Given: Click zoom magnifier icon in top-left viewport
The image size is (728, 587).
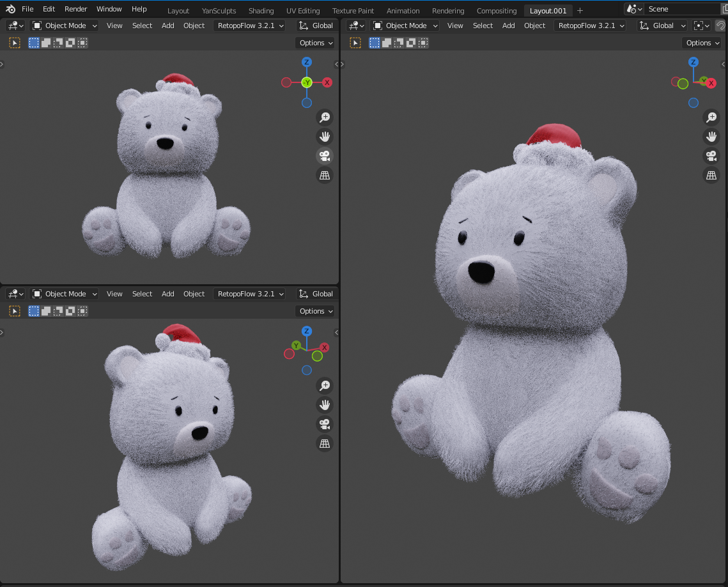Looking at the screenshot, I should coord(325,118).
